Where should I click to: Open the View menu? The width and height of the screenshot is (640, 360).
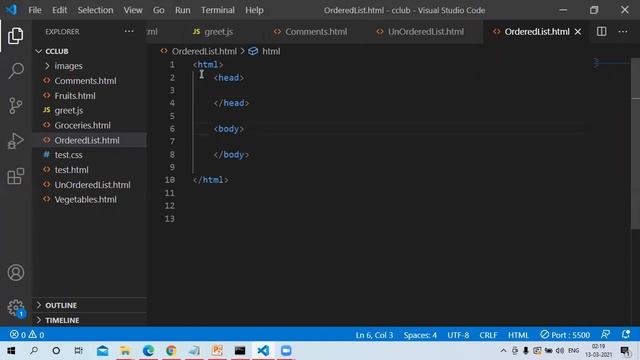point(133,10)
